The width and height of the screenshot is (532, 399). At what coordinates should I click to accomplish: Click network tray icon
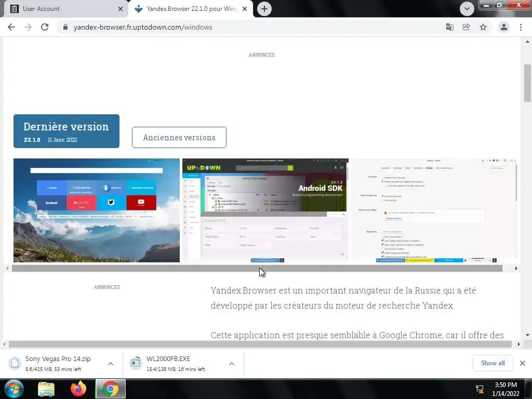(x=480, y=389)
